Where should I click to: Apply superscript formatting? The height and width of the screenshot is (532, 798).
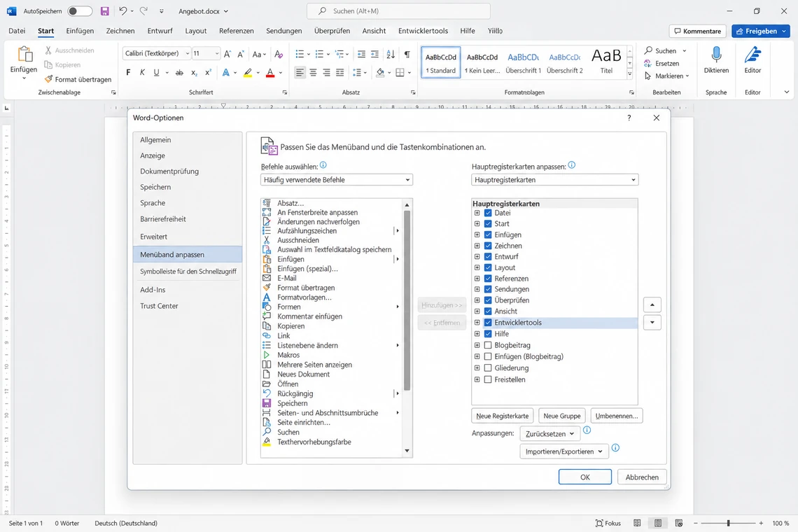(x=208, y=73)
